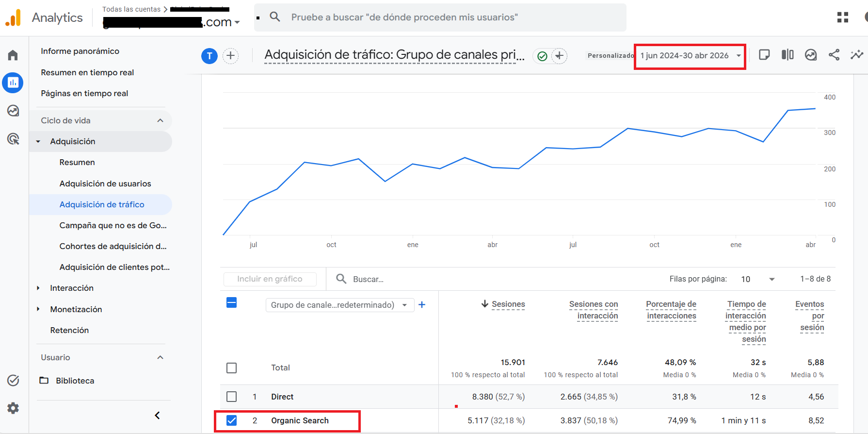This screenshot has height=434, width=868.
Task: Open the checkmark circle icon above Admin gear
Action: coord(13,381)
